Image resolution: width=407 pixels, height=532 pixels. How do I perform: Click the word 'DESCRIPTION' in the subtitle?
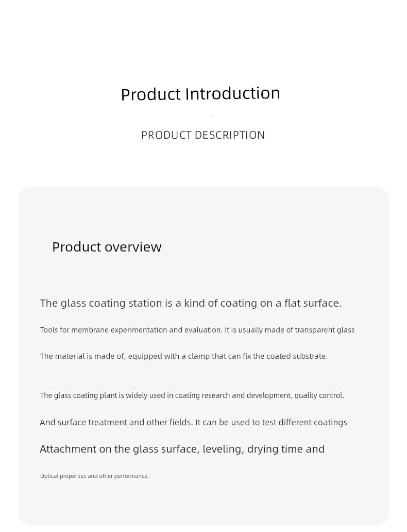(230, 135)
